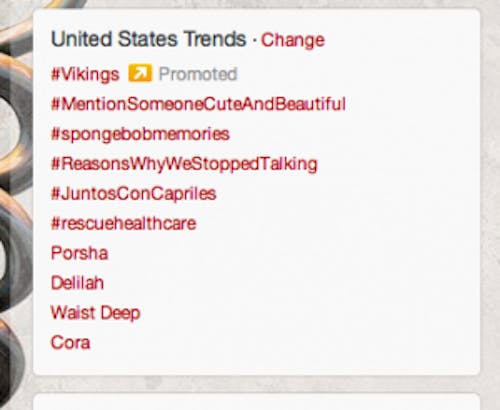The height and width of the screenshot is (410, 500).
Task: Click the dot separator before Change
Action: (x=254, y=40)
